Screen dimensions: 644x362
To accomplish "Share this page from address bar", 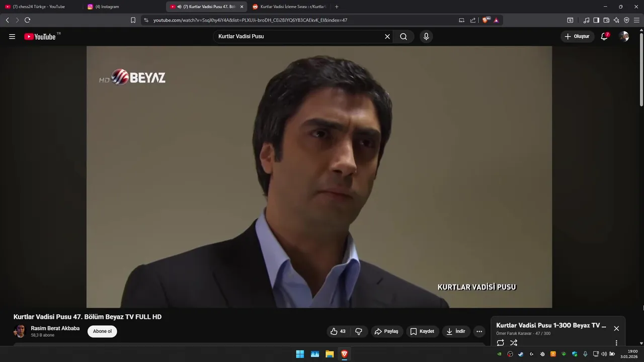I will point(473,20).
